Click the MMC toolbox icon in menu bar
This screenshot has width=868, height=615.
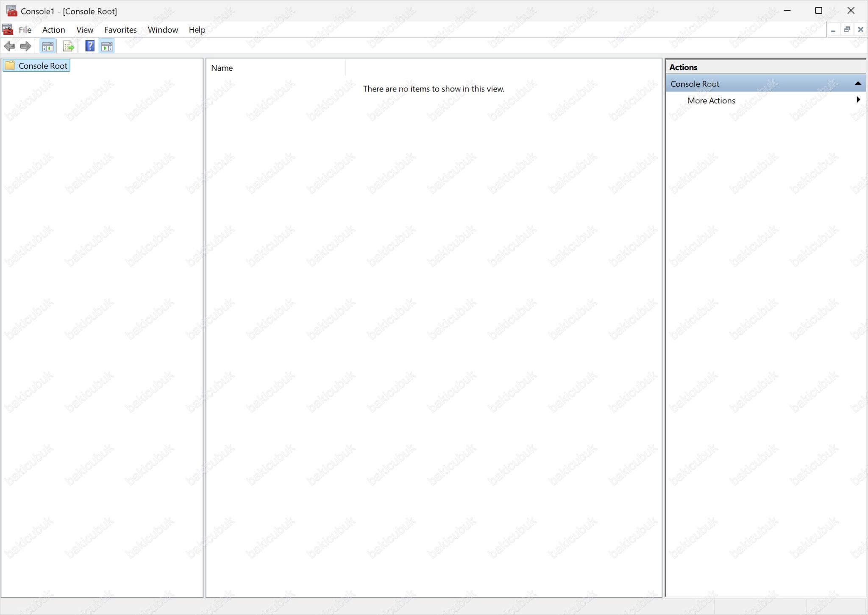pos(8,30)
